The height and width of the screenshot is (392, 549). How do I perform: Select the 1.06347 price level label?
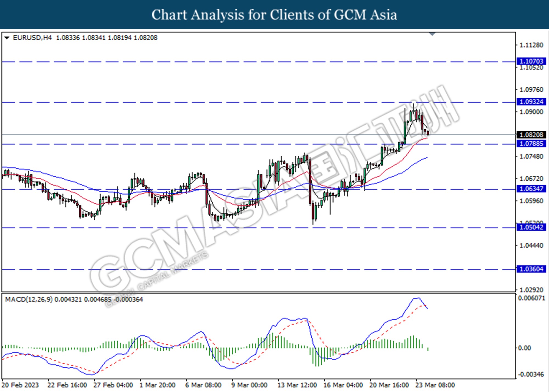click(531, 189)
